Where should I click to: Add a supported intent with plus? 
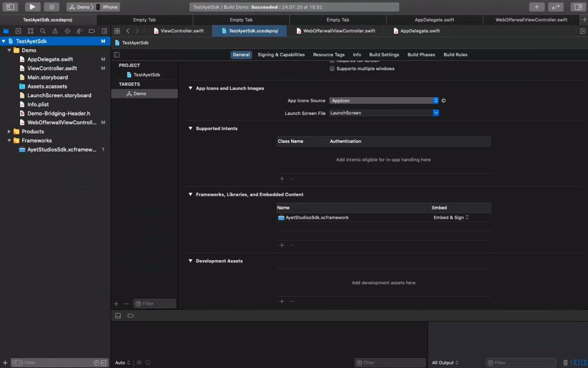pyautogui.click(x=282, y=179)
